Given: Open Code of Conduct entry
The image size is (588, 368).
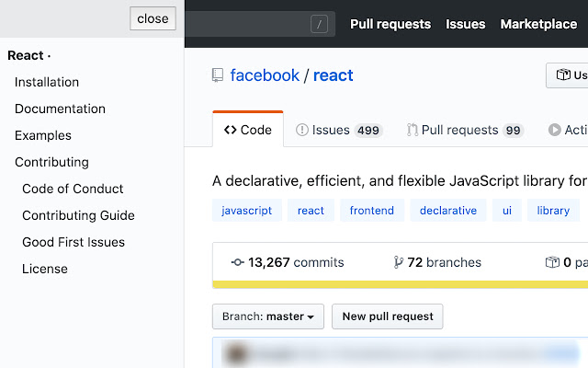Looking at the screenshot, I should [73, 189].
